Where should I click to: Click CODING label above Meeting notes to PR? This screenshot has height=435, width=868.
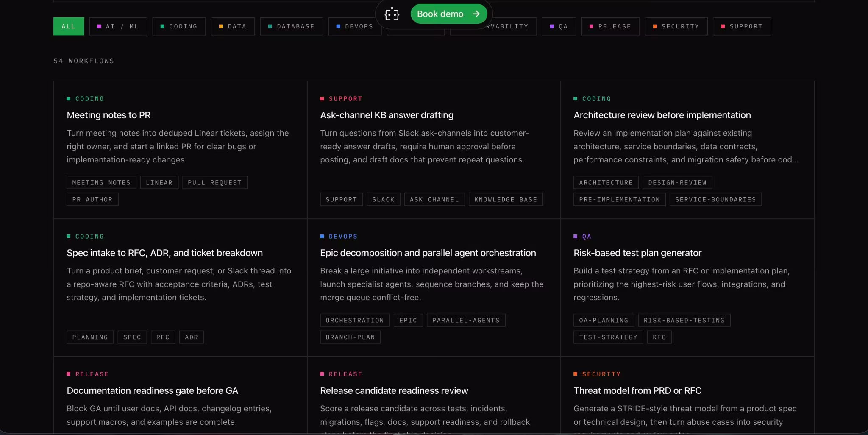89,99
